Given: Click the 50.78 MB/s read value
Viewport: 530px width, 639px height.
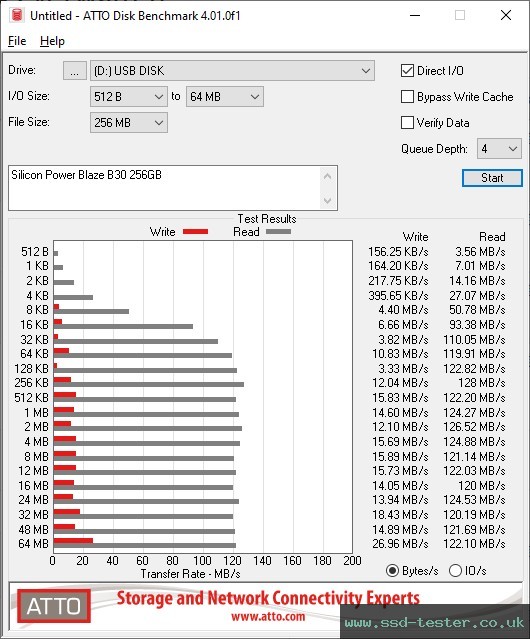Looking at the screenshot, I should [x=477, y=310].
